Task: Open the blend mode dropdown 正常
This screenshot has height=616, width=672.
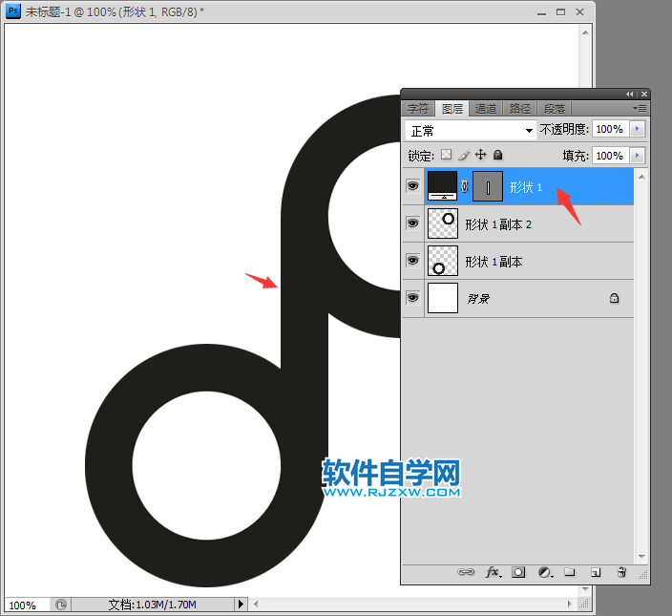Action: click(x=471, y=130)
